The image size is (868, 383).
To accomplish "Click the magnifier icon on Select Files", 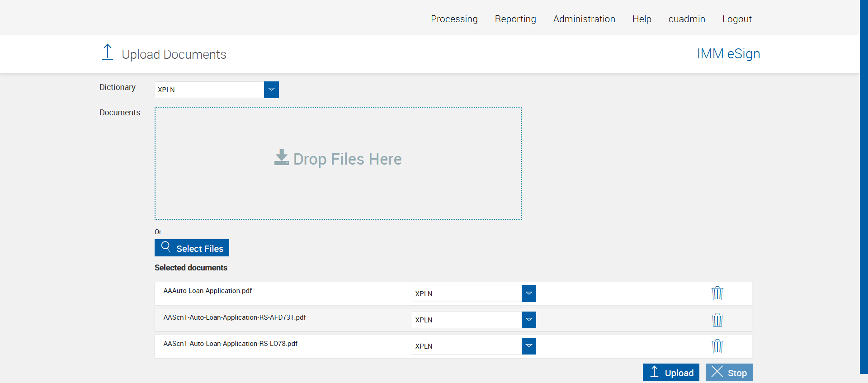I will click(166, 247).
